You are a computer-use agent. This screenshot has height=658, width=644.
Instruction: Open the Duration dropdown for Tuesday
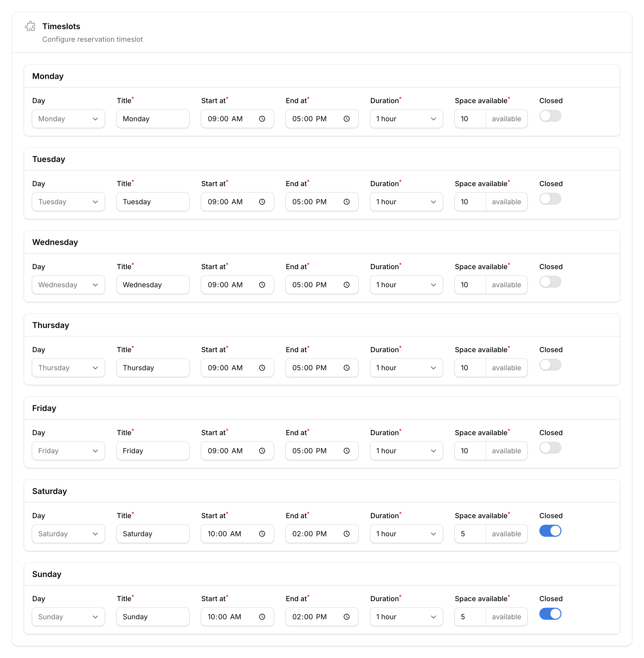click(406, 201)
